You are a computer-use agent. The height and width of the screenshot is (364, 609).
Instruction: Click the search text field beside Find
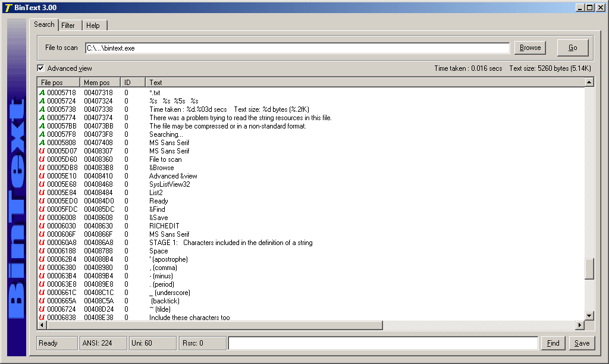coord(384,343)
